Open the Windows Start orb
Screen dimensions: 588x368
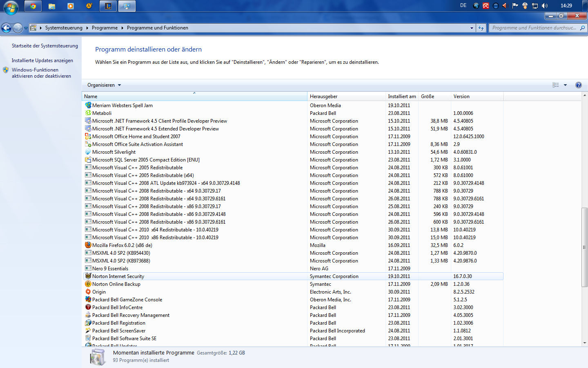(11, 7)
